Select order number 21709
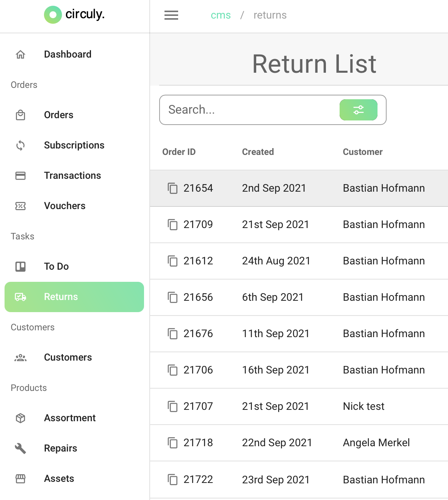 tap(198, 225)
